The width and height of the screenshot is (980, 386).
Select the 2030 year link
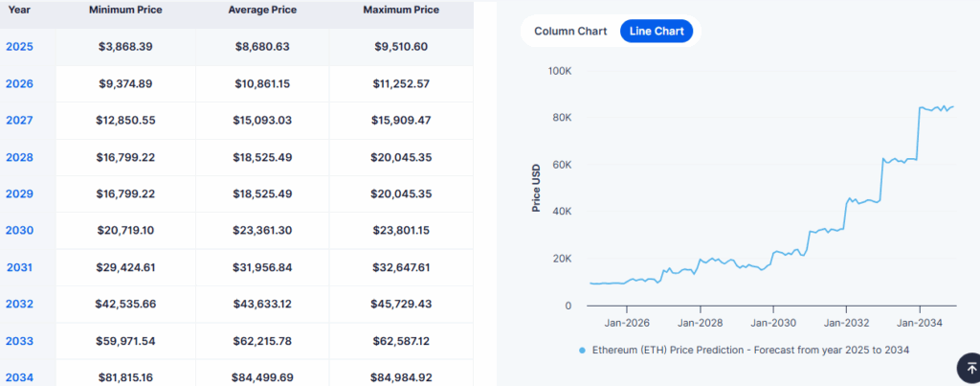20,230
